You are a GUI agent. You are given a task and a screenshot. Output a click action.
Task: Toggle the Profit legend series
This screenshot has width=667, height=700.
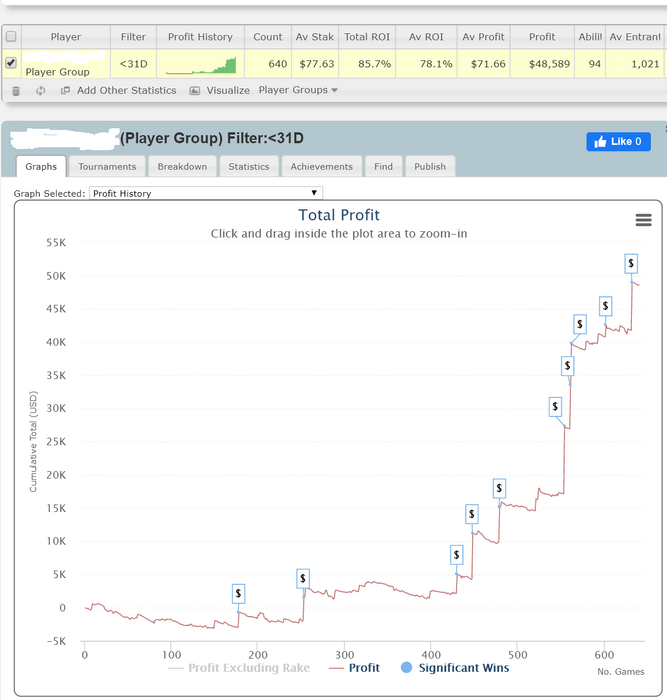point(354,668)
